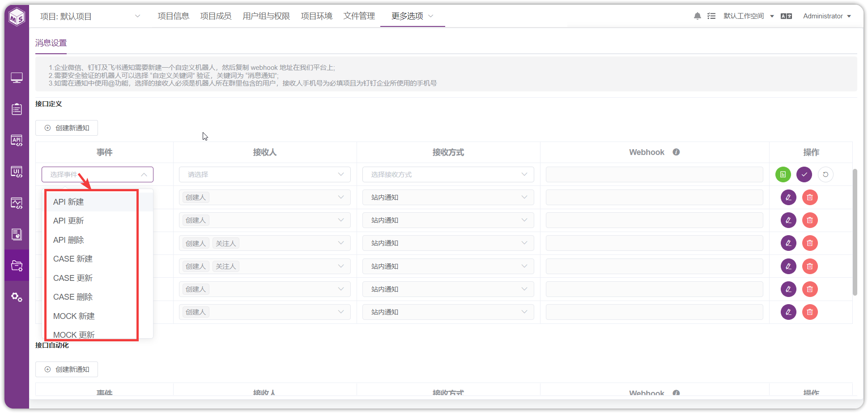Expand the 更多选项 menu
The width and height of the screenshot is (868, 413).
click(412, 16)
